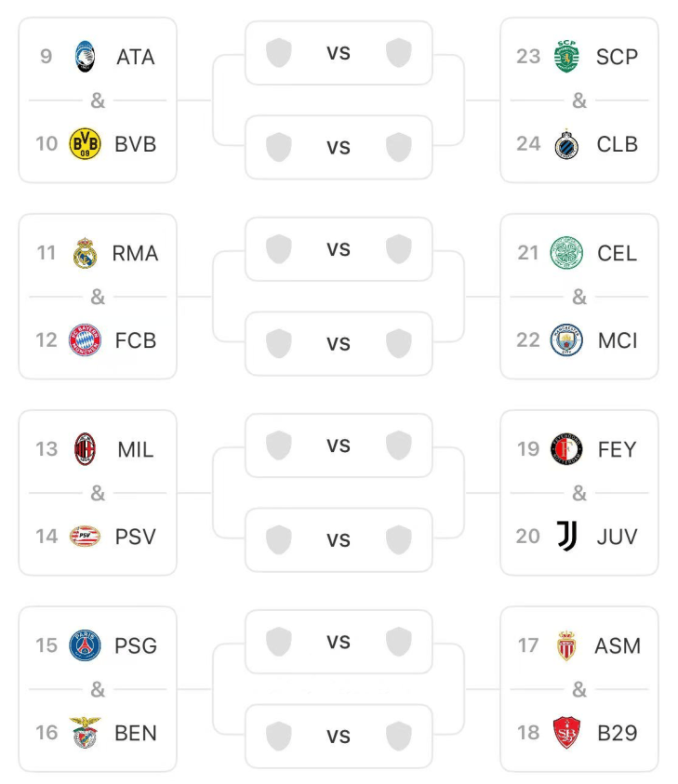Select the Club Brugge crest
678x784 pixels.
565,144
